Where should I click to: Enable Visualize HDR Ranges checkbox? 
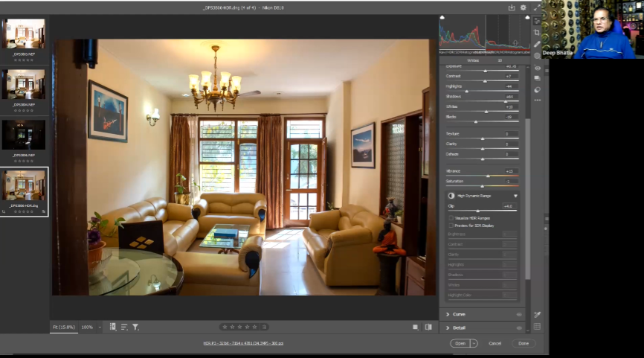pyautogui.click(x=451, y=217)
